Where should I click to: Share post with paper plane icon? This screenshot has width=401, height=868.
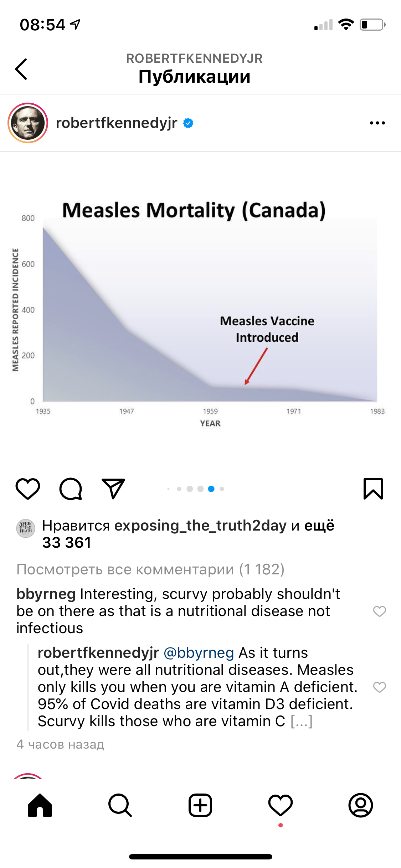pos(113,489)
